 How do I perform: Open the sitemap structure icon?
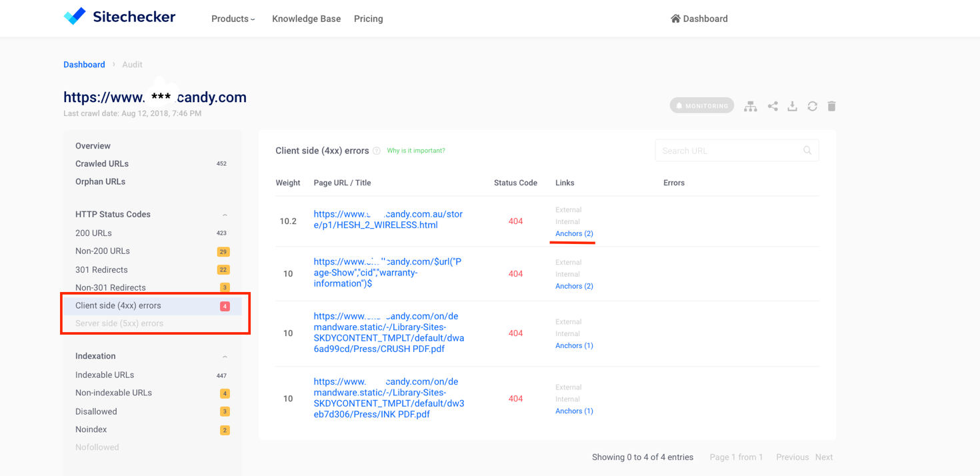[x=751, y=106]
